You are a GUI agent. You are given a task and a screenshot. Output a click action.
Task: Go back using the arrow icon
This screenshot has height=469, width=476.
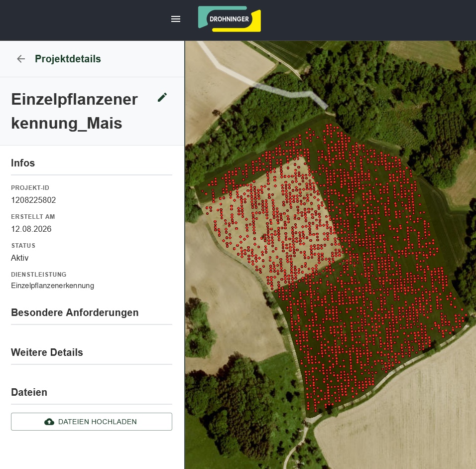[21, 59]
